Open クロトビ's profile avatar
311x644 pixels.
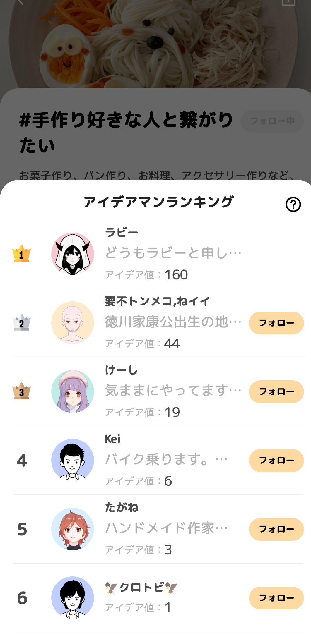(x=73, y=598)
